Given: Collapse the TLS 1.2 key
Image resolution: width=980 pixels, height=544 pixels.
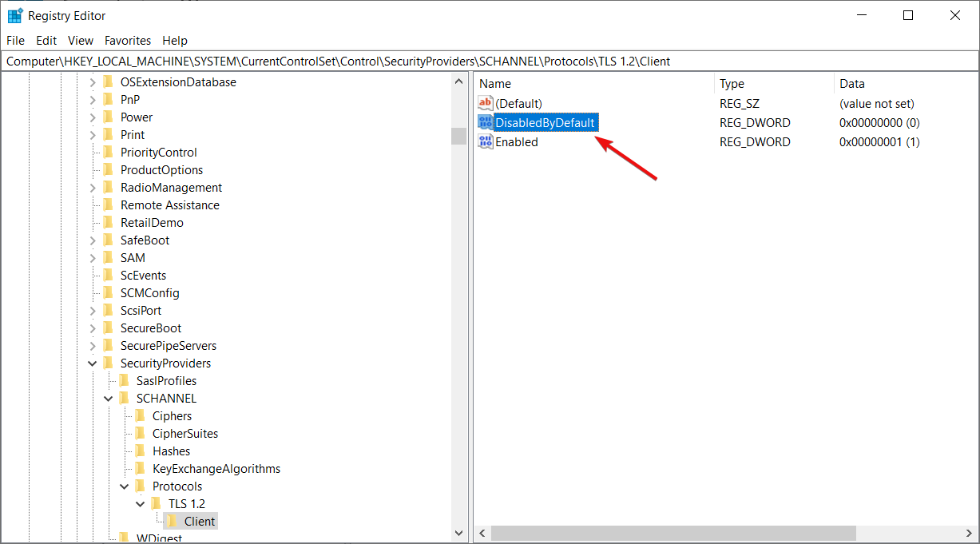Looking at the screenshot, I should pos(141,503).
